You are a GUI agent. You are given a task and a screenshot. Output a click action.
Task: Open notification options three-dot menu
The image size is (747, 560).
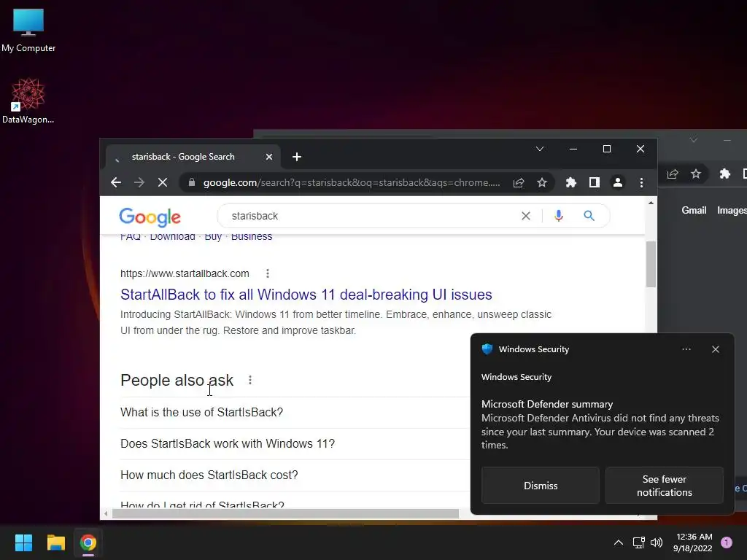(x=686, y=349)
